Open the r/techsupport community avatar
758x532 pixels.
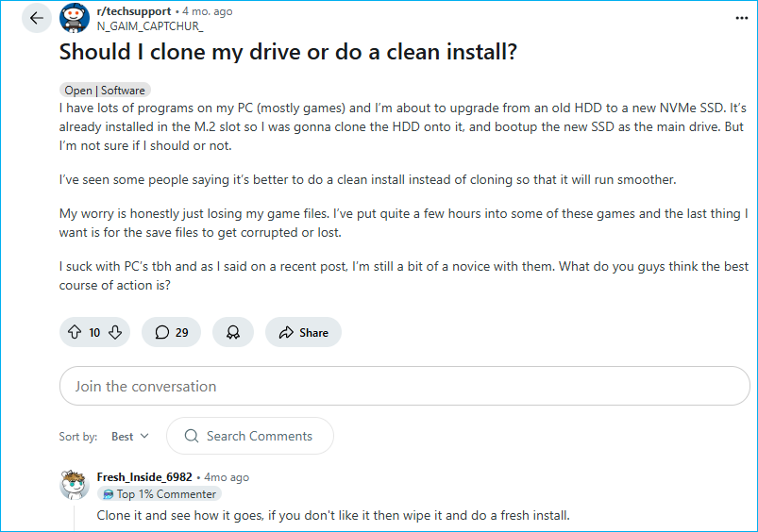tap(75, 18)
